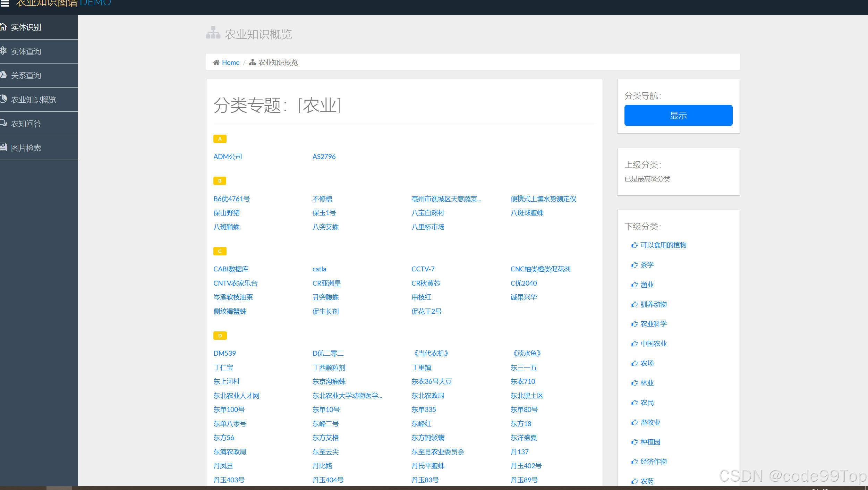The width and height of the screenshot is (868, 490).
Task: Open the 农知问答 sidebar menu item
Action: point(26,124)
